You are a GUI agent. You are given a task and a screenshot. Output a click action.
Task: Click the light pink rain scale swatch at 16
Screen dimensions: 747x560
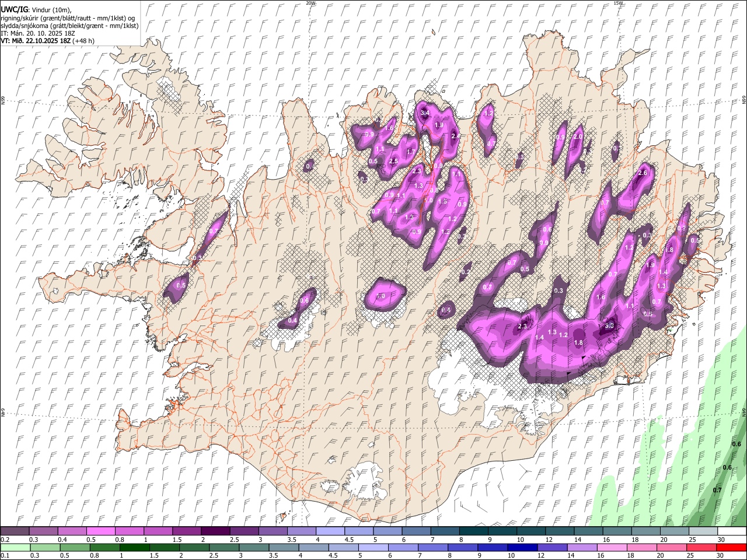click(x=611, y=548)
